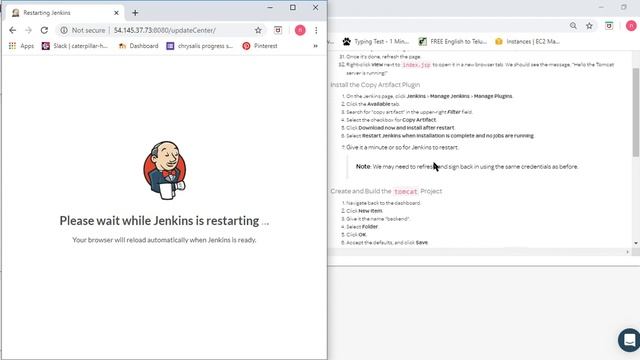This screenshot has height=360, width=640.
Task: Click the Jenkins butler logo image
Action: [x=164, y=170]
